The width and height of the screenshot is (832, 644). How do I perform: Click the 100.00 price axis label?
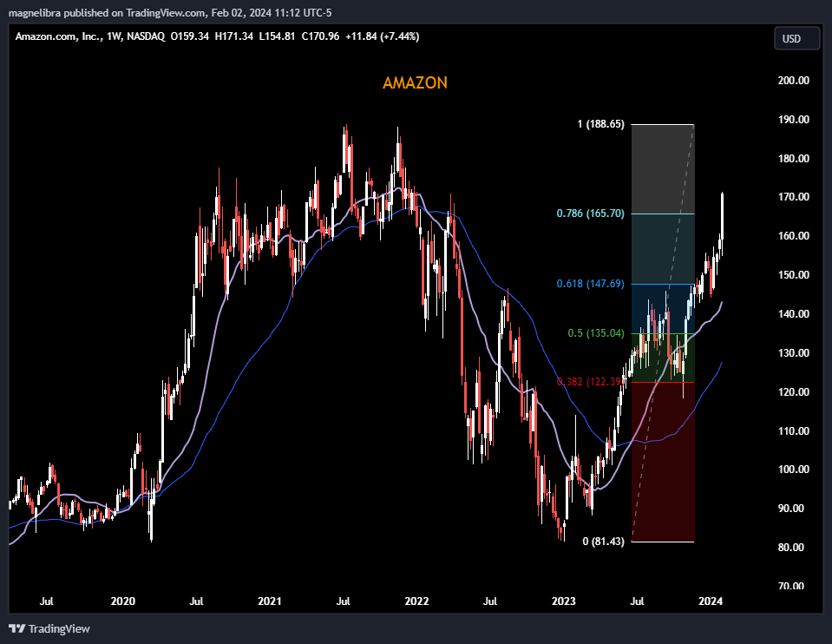(x=793, y=470)
